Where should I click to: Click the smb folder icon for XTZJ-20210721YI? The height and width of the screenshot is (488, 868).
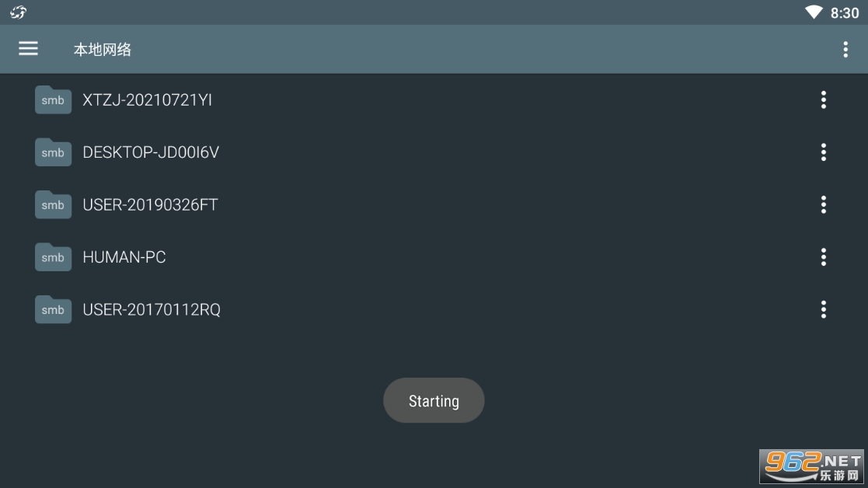[53, 100]
